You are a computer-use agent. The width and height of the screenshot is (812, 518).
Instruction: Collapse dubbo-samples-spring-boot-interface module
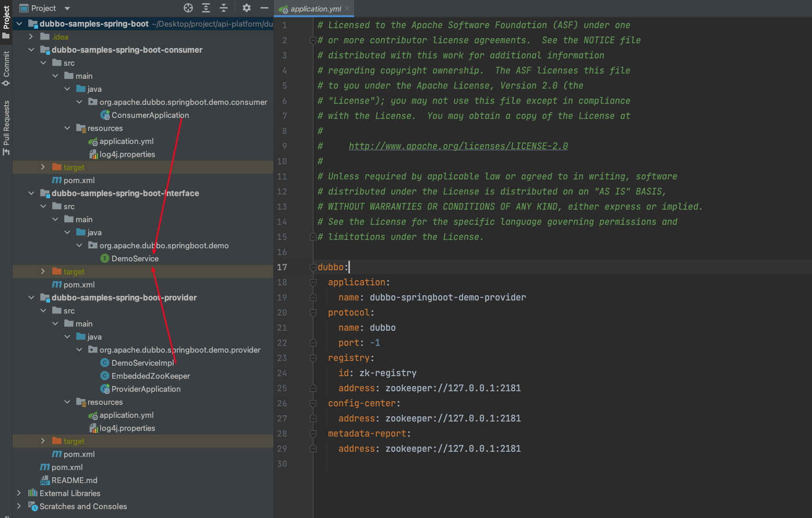click(x=31, y=193)
